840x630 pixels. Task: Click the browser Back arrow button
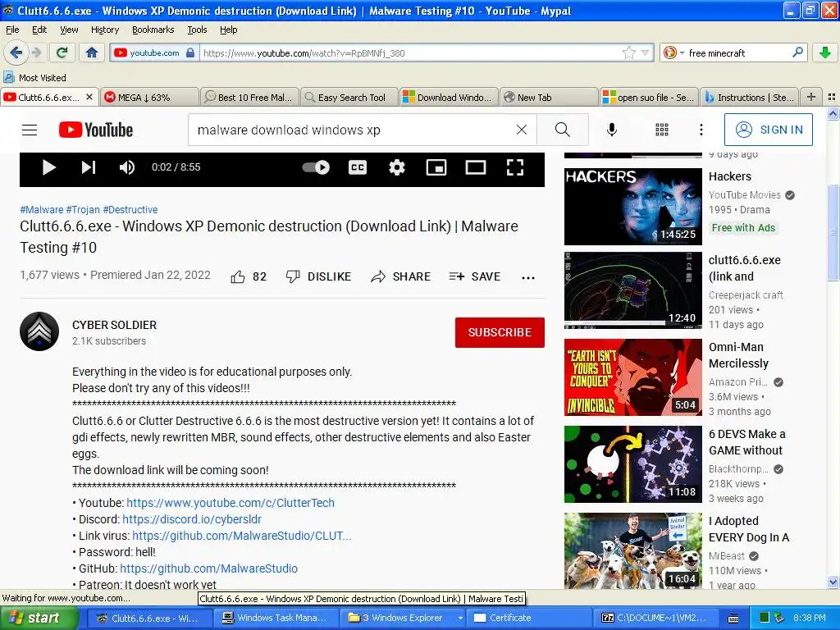[16, 52]
